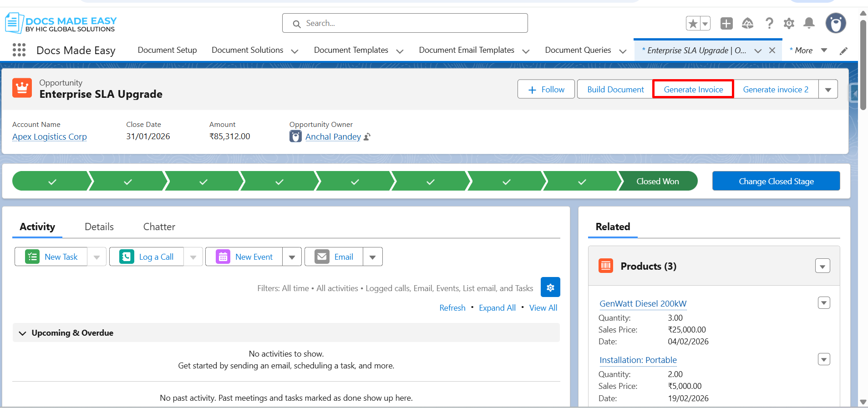
Task: Open the Document Solutions tab
Action: pos(248,50)
